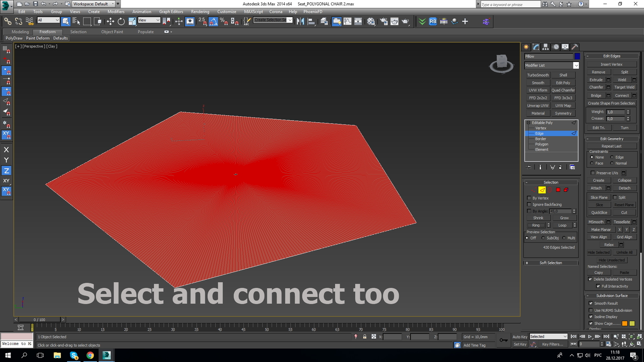Screen dimensions: 644x362
Task: Enable the By Vertex checkbox
Action: [529, 198]
